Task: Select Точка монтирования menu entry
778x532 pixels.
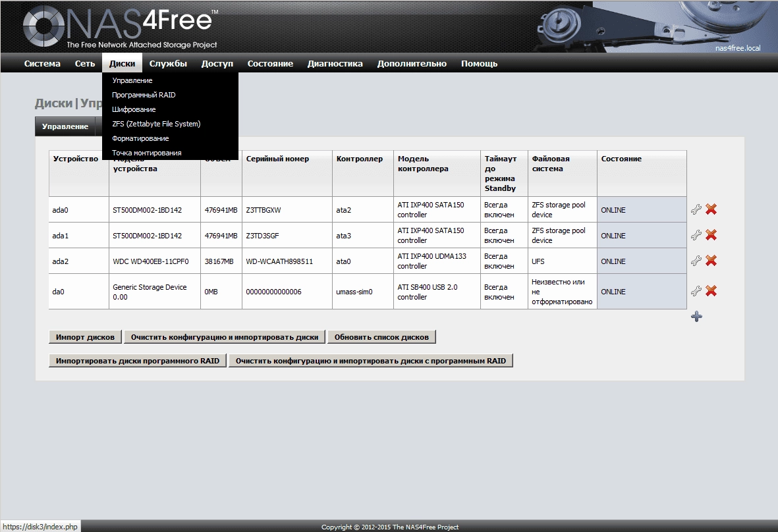Action: tap(170, 153)
